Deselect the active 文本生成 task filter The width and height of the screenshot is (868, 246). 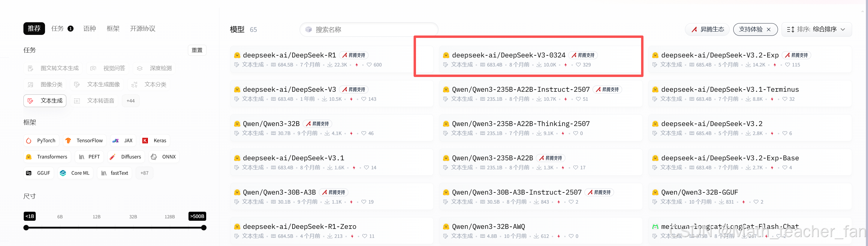click(x=45, y=100)
